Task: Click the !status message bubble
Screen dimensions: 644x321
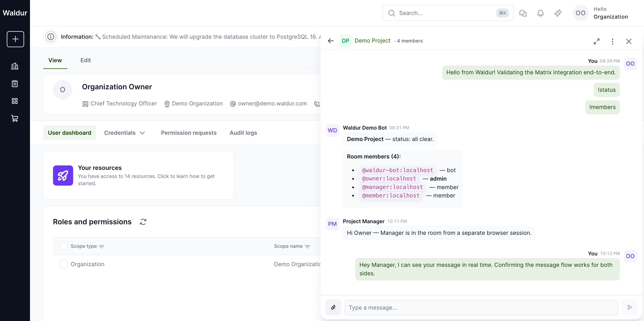Action: [606, 90]
